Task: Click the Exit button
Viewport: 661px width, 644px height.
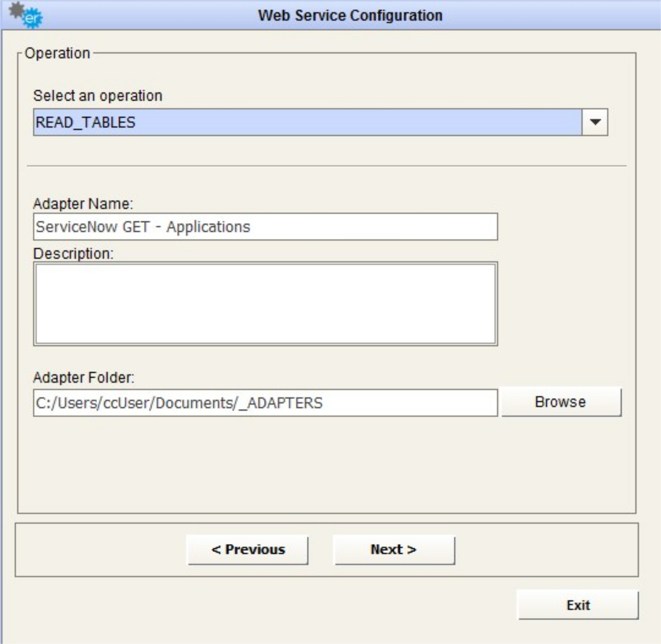Action: tap(578, 605)
